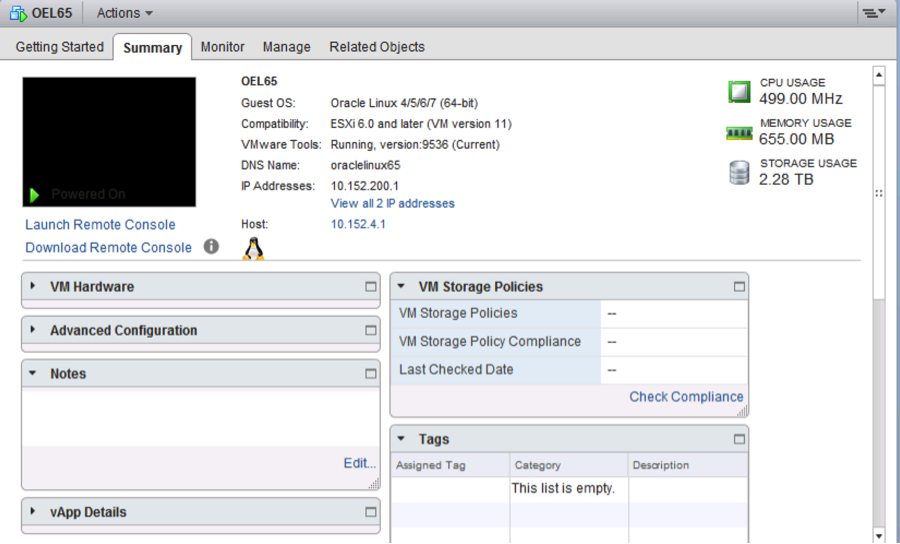Maximize the VM Storage Policies panel icon
Image resolution: width=900 pixels, height=544 pixels.
click(x=739, y=286)
